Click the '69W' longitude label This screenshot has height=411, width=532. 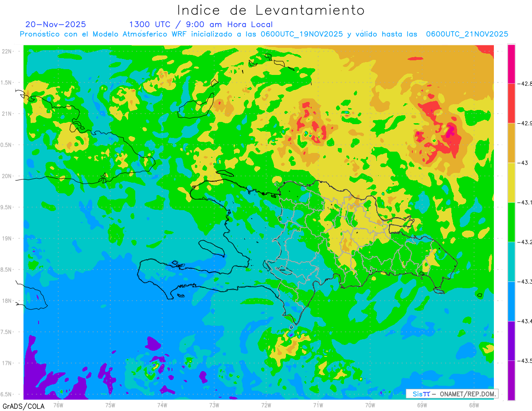(x=422, y=404)
